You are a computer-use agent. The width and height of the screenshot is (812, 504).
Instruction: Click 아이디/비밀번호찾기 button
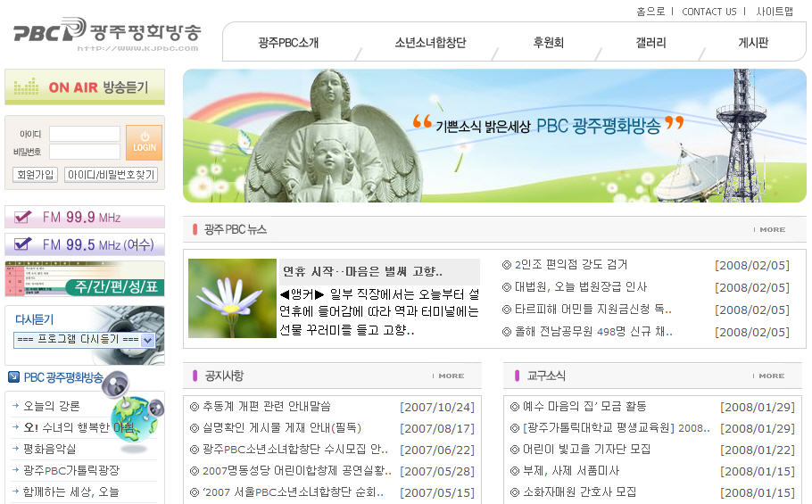pos(111,175)
